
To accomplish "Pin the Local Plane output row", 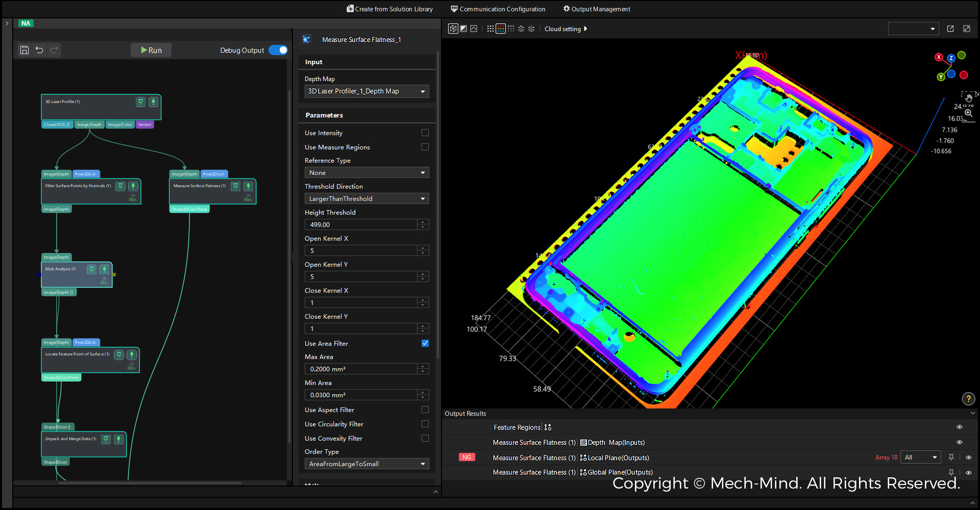I will (951, 457).
